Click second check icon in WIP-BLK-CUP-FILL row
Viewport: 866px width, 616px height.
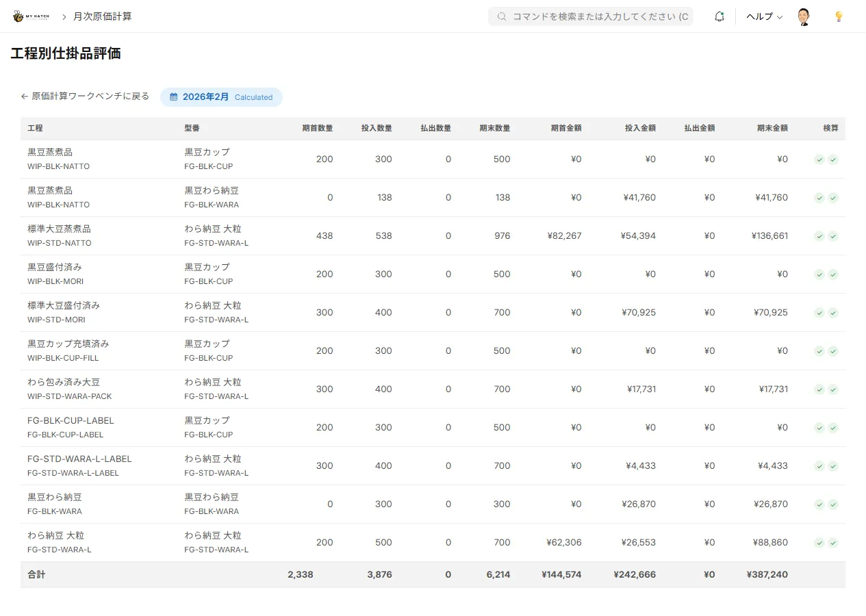833,351
